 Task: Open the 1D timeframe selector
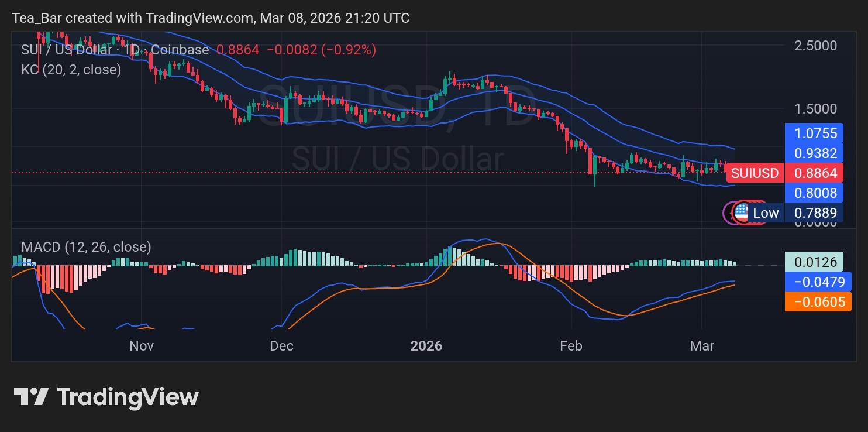[x=132, y=50]
